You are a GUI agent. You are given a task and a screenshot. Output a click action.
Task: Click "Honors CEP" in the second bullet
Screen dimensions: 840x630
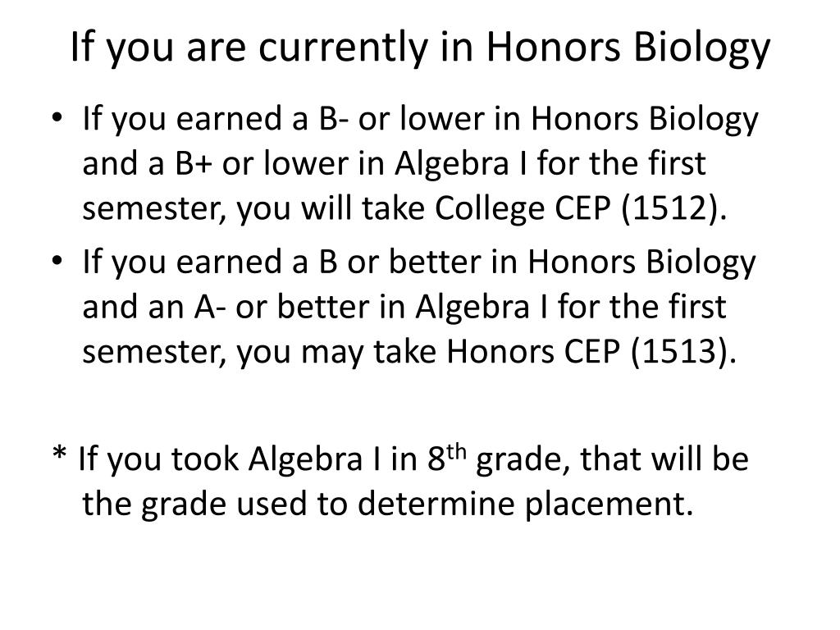[533, 352]
